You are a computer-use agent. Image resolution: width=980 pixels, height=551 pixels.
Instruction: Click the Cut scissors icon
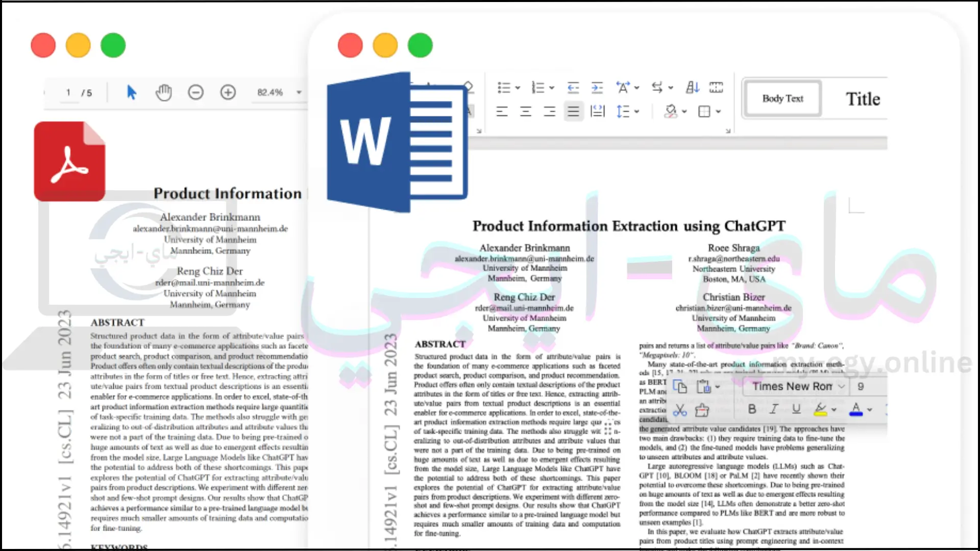(x=680, y=410)
